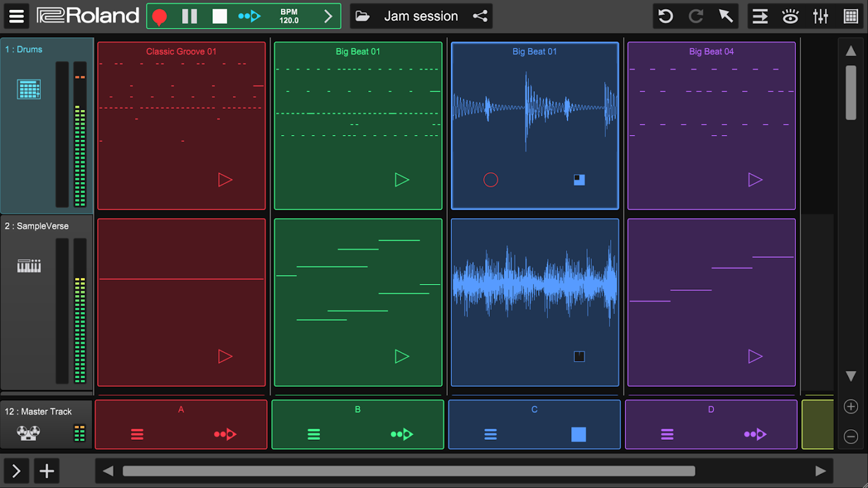Expand the bottom-left panel chevron
Viewport: 868px width, 488px height.
tap(16, 471)
